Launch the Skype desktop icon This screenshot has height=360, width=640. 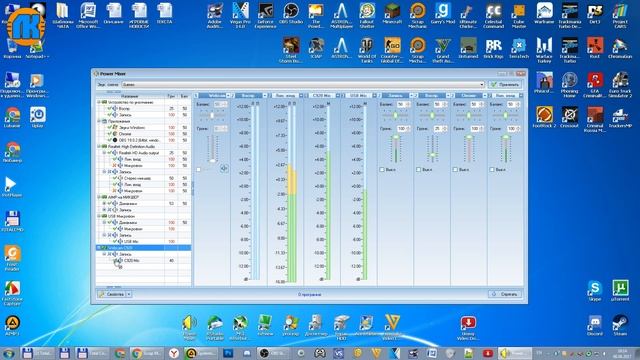(595, 291)
